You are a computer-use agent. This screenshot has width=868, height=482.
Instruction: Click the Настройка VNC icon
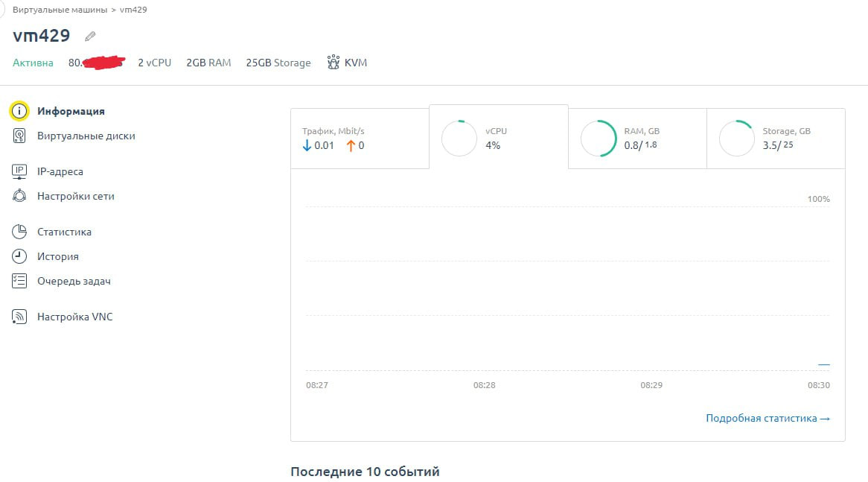click(x=19, y=317)
